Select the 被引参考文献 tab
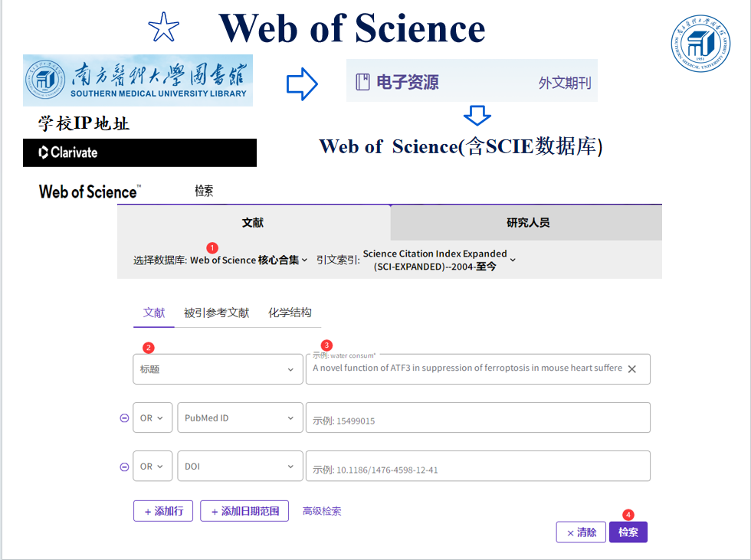Screen dimensions: 751x560 [x=216, y=313]
